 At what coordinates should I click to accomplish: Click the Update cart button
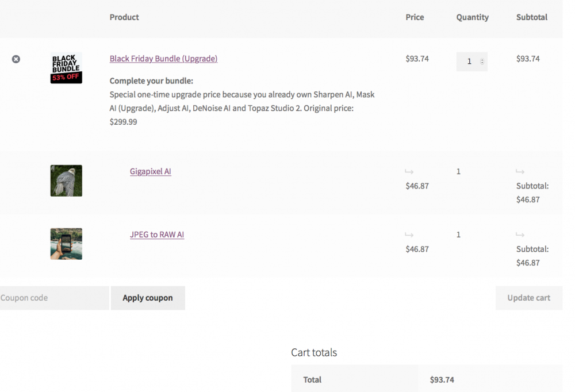pyautogui.click(x=529, y=298)
